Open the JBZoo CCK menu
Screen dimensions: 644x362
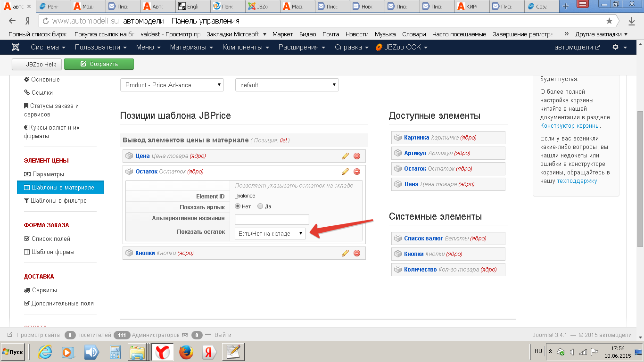point(402,47)
